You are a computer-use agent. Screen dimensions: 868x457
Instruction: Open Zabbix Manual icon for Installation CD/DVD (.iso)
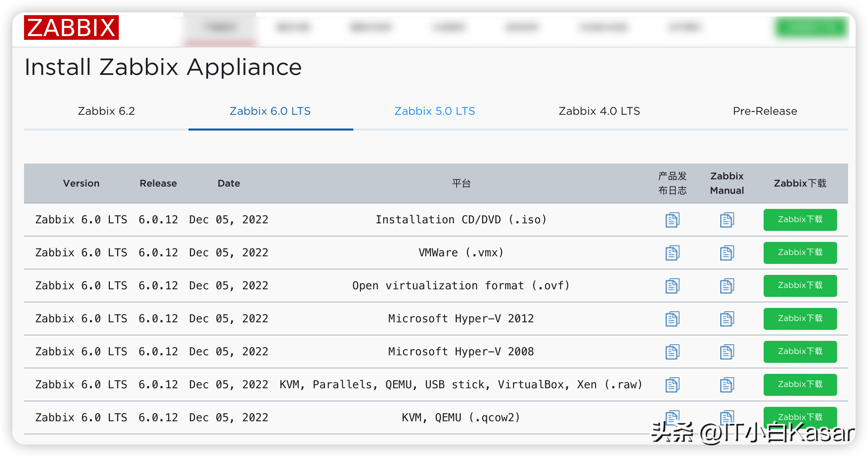point(727,220)
